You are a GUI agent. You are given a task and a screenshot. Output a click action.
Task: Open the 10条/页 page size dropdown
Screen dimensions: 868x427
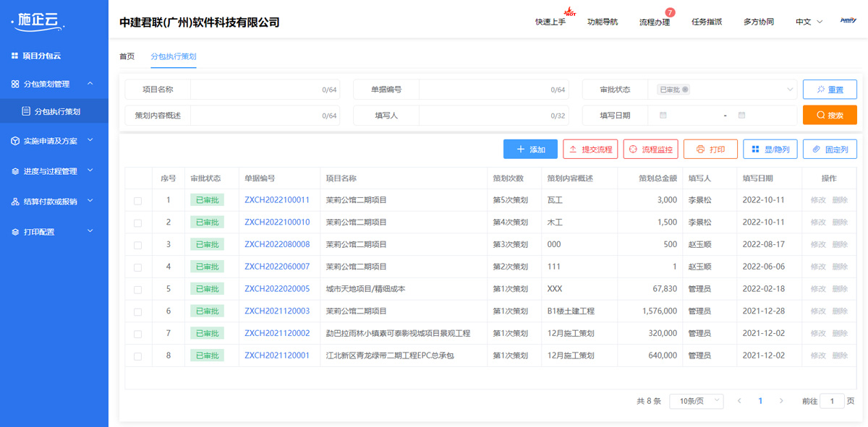tap(696, 401)
